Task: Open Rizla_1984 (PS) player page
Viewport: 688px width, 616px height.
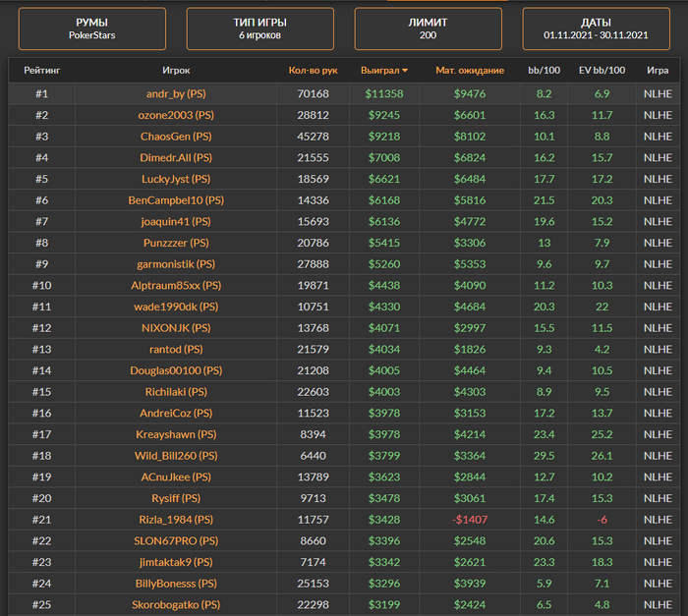Action: (176, 520)
